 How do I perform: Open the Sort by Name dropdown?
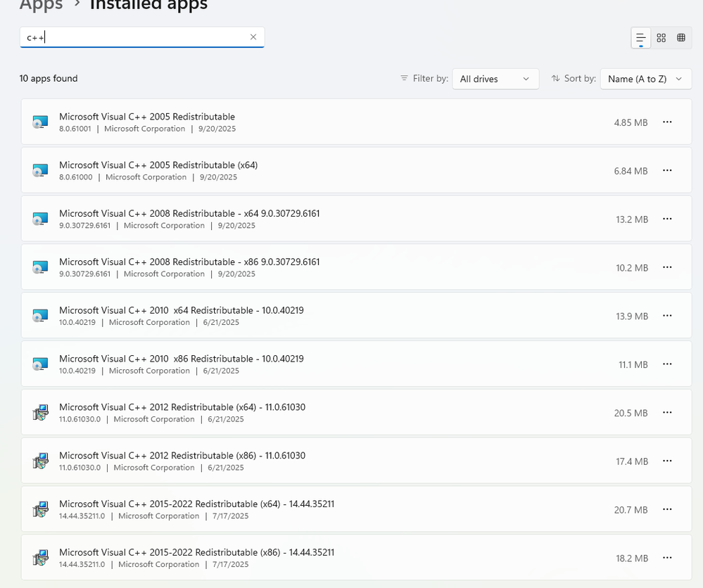(645, 79)
